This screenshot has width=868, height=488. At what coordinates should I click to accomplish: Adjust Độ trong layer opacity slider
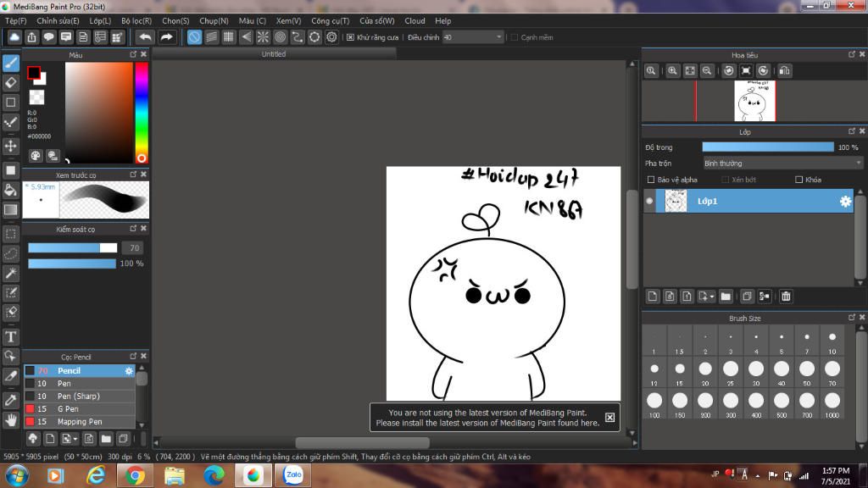(768, 147)
